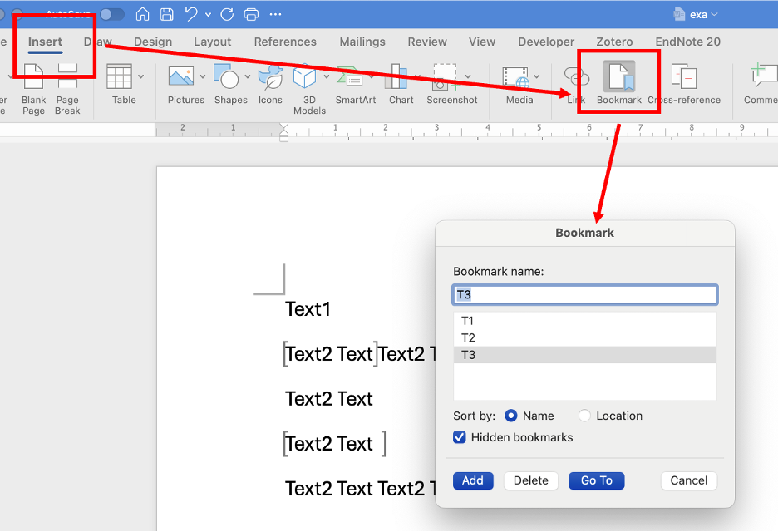Click the Home icon in title bar
The image size is (778, 532).
(x=143, y=14)
